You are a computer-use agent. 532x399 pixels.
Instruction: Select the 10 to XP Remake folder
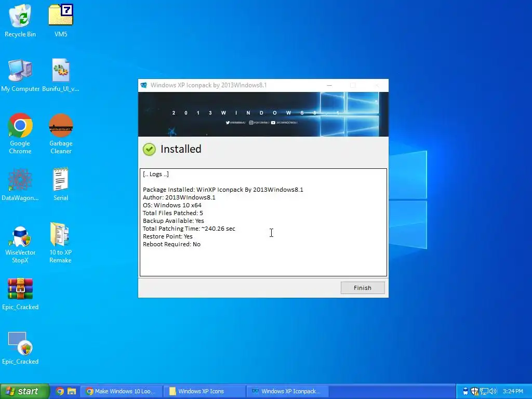point(60,243)
